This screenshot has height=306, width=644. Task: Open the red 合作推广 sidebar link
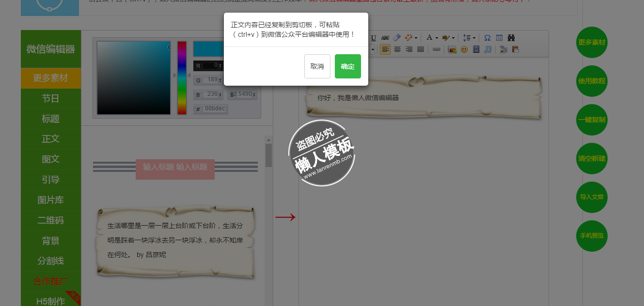pos(51,281)
